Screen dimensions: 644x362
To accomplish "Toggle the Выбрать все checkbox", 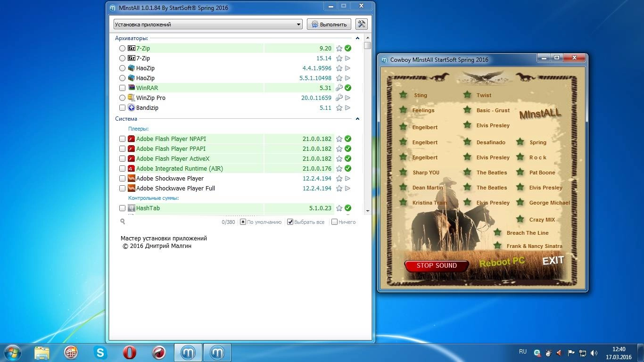I will point(290,222).
